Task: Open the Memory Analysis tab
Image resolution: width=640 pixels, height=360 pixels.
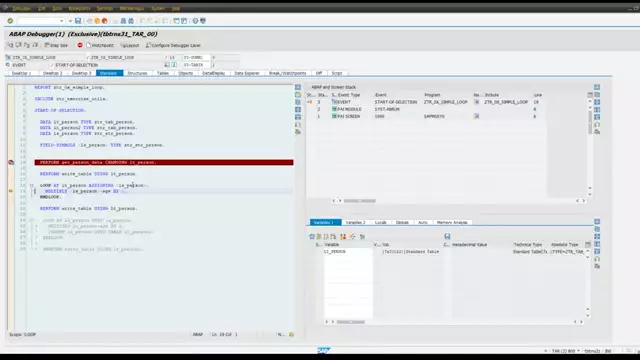Action: coord(452,222)
